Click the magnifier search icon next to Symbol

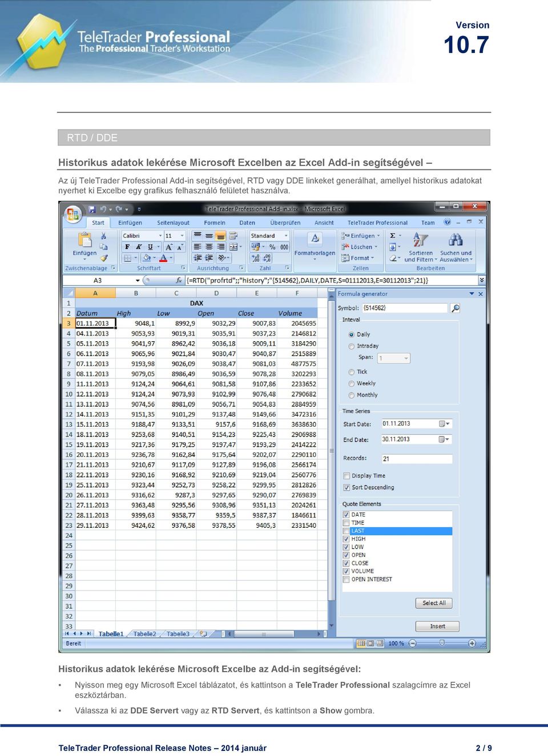pos(455,308)
